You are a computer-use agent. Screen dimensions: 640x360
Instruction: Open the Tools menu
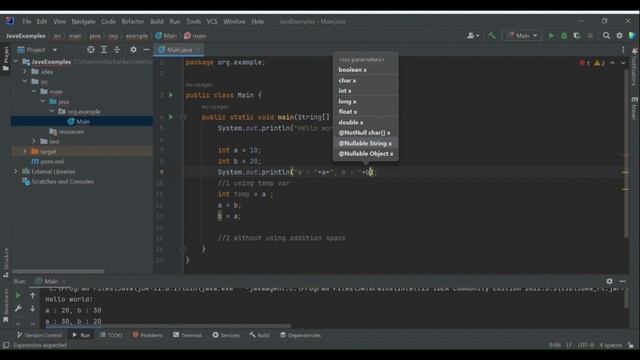tap(193, 21)
